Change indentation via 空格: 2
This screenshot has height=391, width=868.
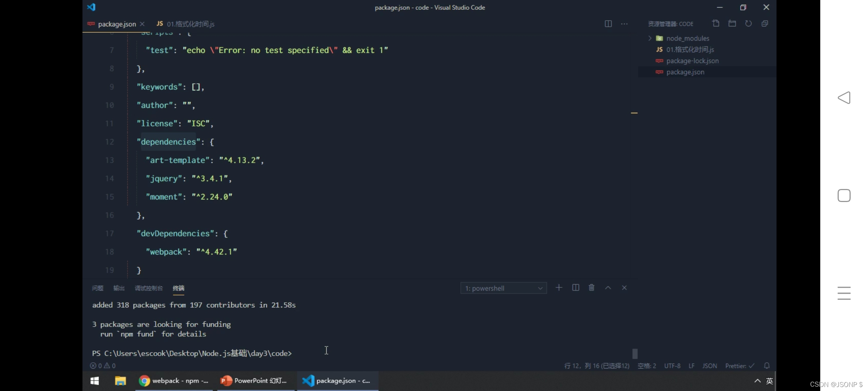point(647,366)
